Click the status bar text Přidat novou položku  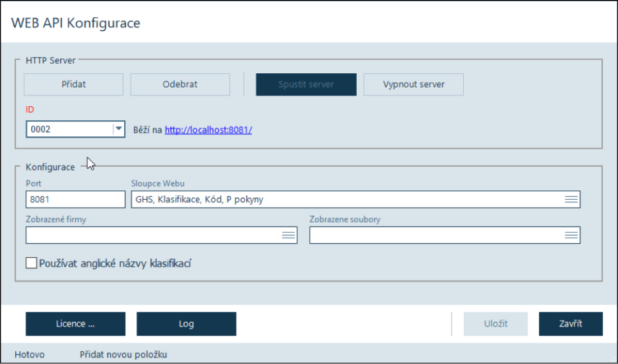(123, 354)
